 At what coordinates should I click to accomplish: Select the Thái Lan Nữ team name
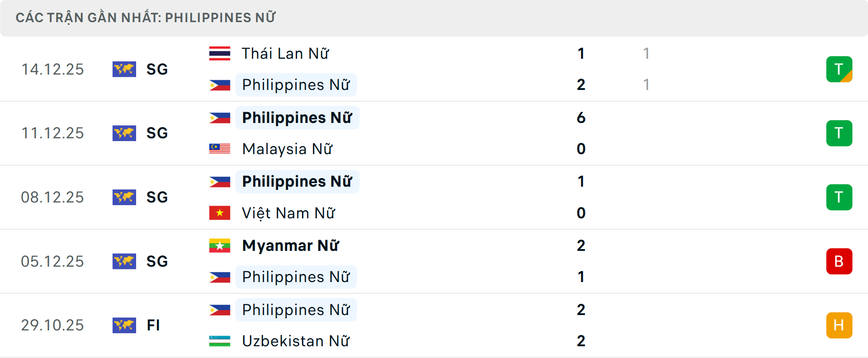click(284, 53)
